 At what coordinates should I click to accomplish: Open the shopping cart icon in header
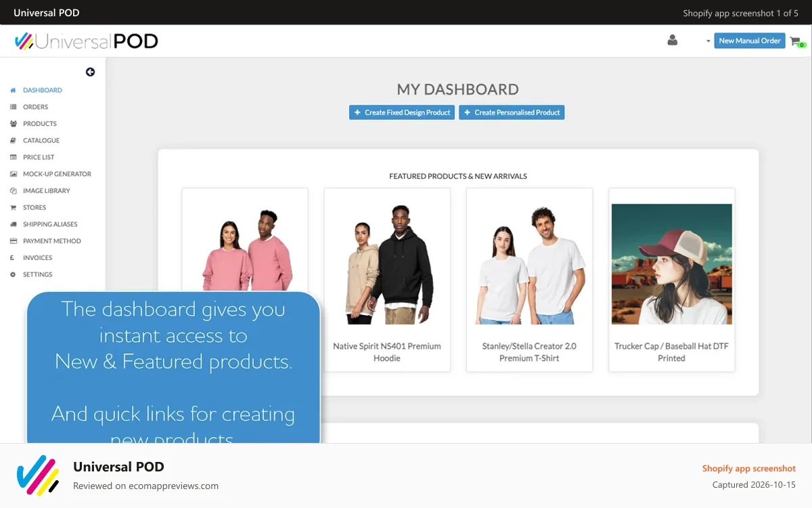(796, 41)
